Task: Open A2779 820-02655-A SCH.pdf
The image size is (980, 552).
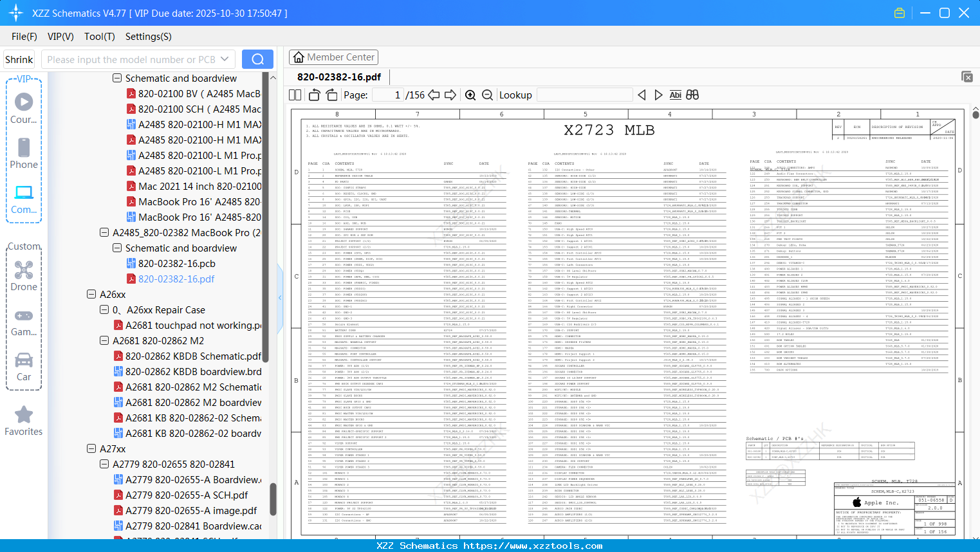Action: coord(181,495)
